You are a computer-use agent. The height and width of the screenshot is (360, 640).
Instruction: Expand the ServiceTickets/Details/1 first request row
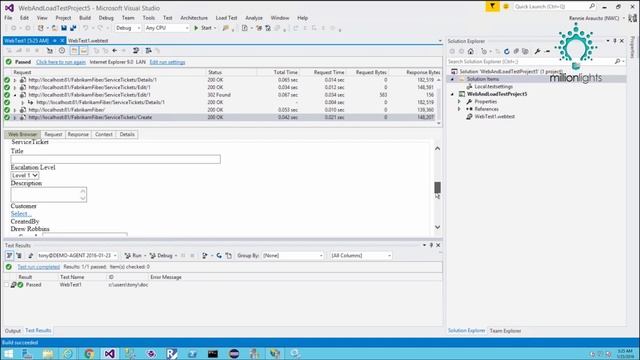(15, 80)
